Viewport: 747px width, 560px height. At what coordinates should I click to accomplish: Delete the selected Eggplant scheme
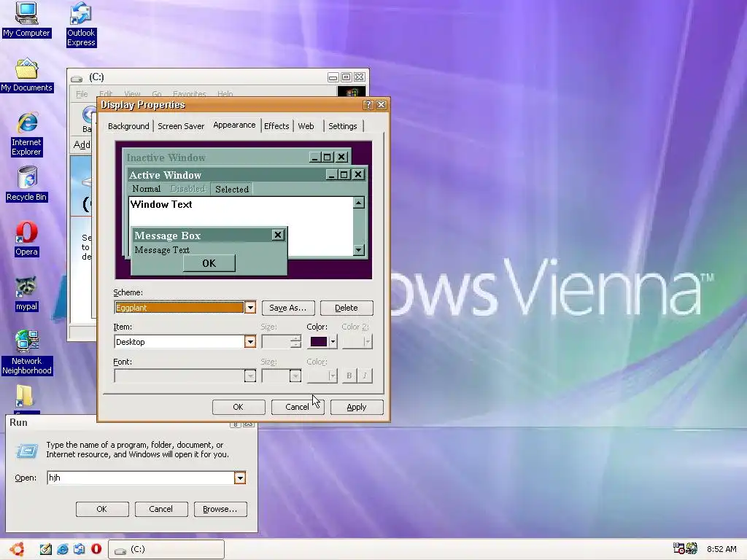pos(347,308)
